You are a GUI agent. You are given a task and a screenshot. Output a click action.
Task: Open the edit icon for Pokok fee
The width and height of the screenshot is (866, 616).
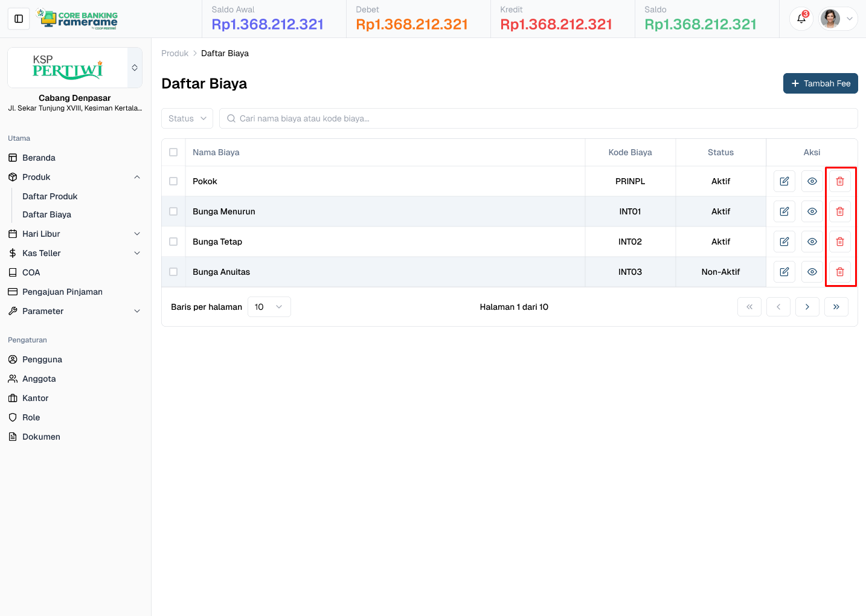click(x=784, y=181)
